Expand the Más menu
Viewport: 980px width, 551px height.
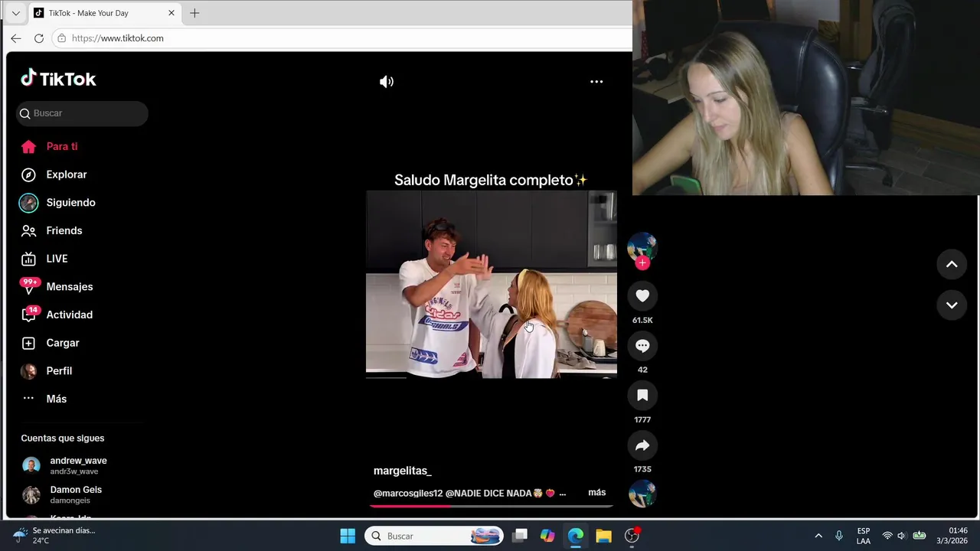pos(56,399)
